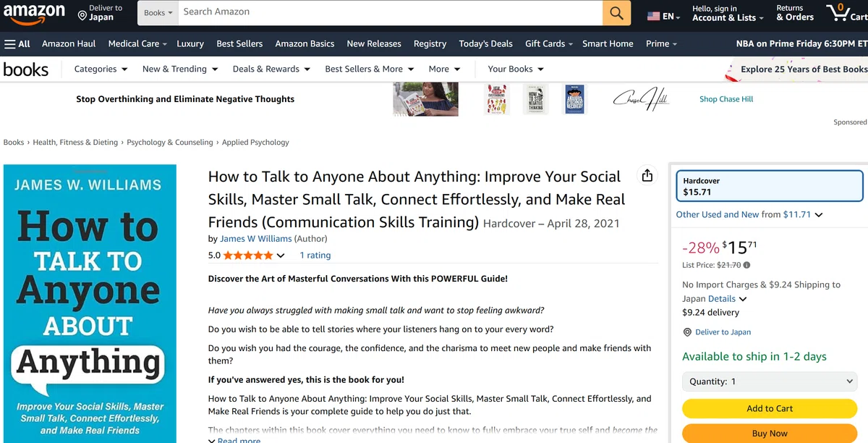
Task: Click the Stop Overthinking ad headline
Action: [x=185, y=99]
